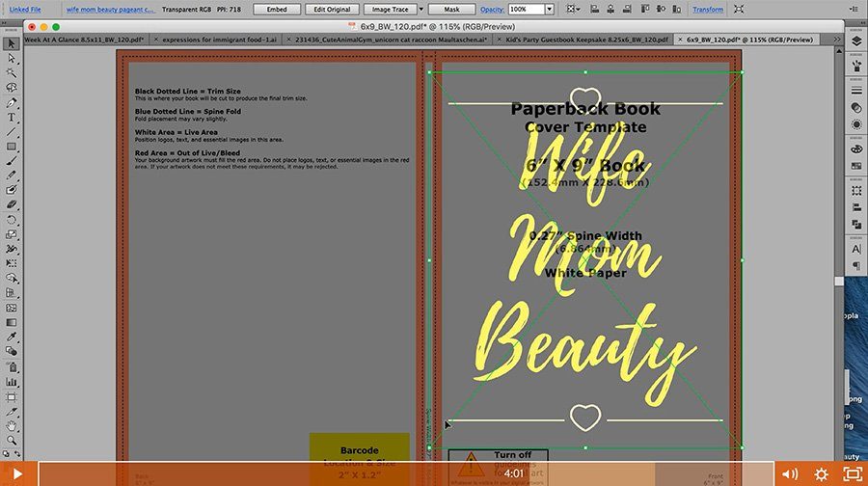
Task: Select the Eraser tool
Action: [x=11, y=204]
